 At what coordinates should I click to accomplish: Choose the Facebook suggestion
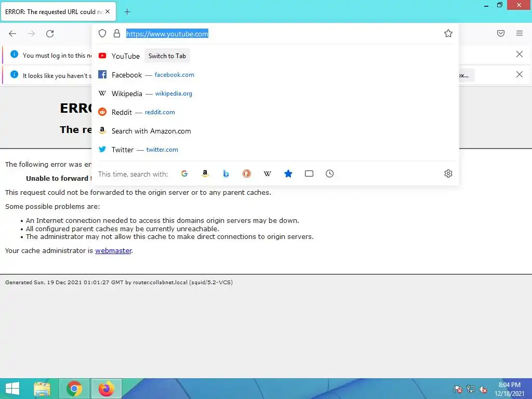tap(275, 75)
